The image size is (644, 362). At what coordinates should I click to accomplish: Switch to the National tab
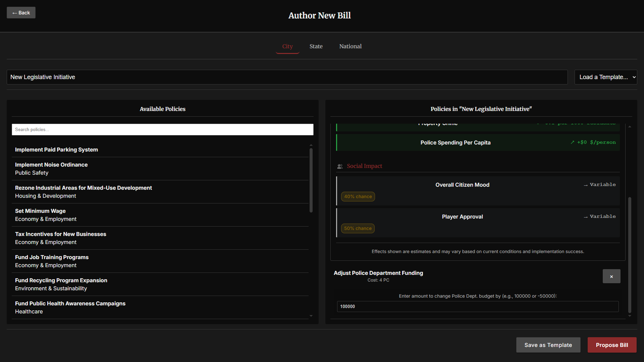pos(350,46)
